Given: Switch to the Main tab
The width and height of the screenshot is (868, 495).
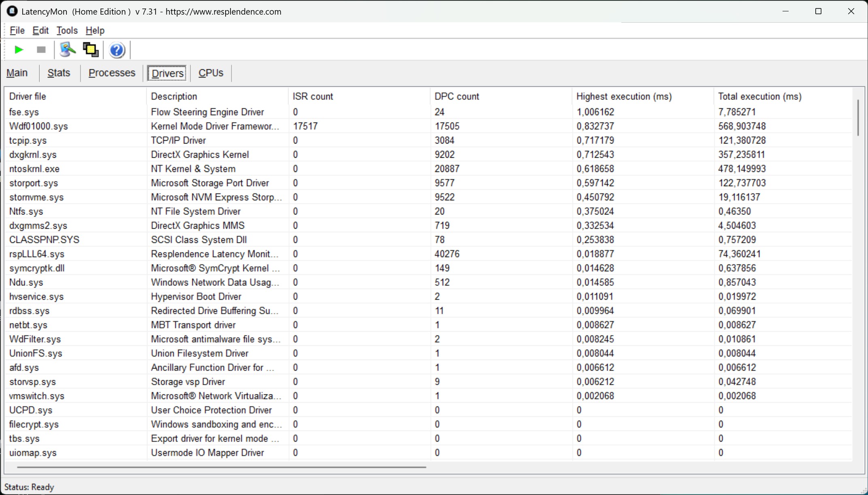Looking at the screenshot, I should (x=17, y=73).
